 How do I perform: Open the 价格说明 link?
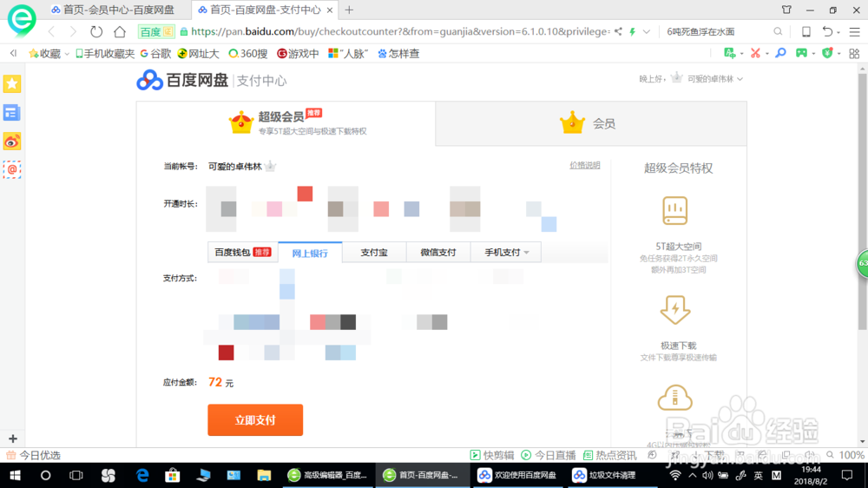tap(584, 165)
